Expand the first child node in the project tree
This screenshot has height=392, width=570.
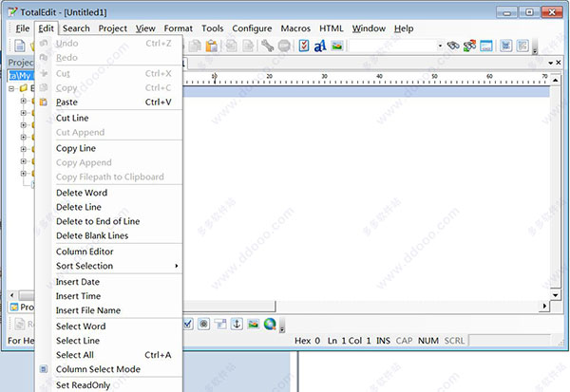pyautogui.click(x=23, y=101)
